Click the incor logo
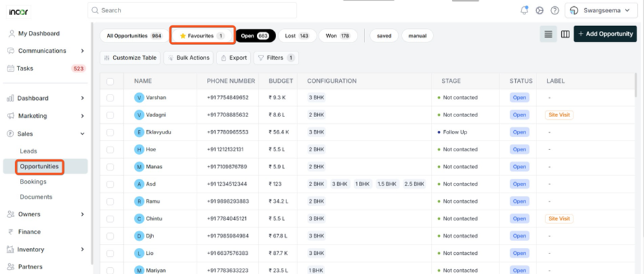 pos(18,12)
